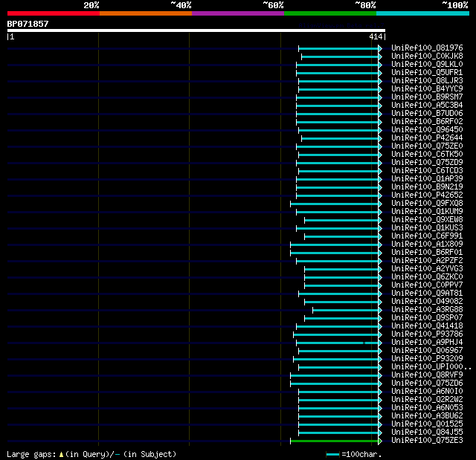Viewport: 476px width, 460px height.
Task: Open hit UniRef100_Q9LKL0
Action: [x=427, y=65]
